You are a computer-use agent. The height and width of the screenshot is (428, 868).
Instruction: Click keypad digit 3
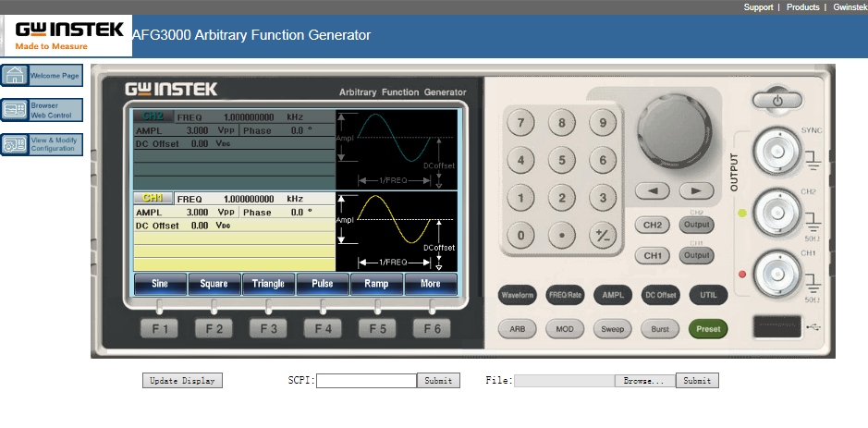[603, 198]
